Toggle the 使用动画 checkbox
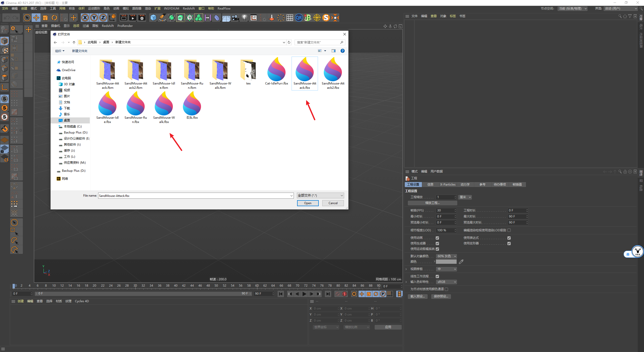644x352 pixels. (437, 238)
